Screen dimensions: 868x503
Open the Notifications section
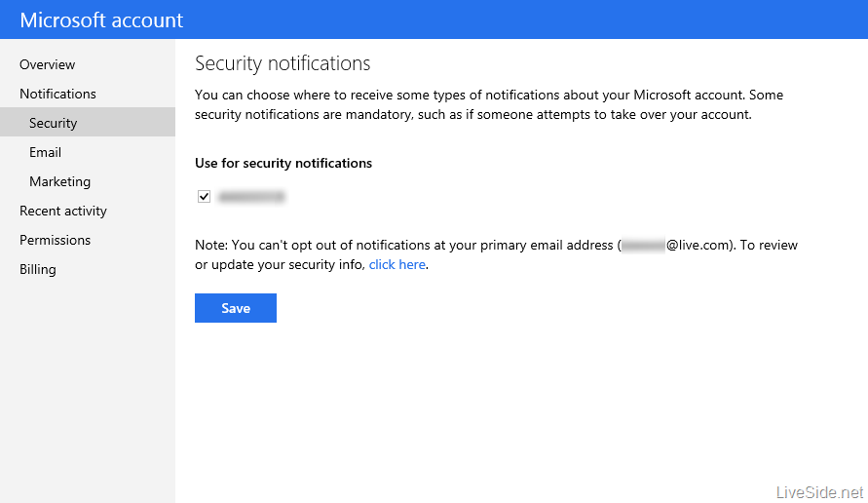57,94
